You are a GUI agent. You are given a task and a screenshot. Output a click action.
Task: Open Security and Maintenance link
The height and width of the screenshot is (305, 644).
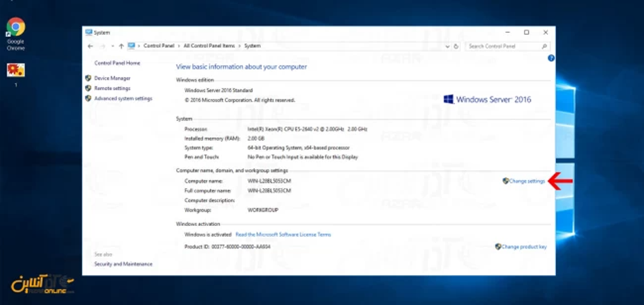(123, 264)
